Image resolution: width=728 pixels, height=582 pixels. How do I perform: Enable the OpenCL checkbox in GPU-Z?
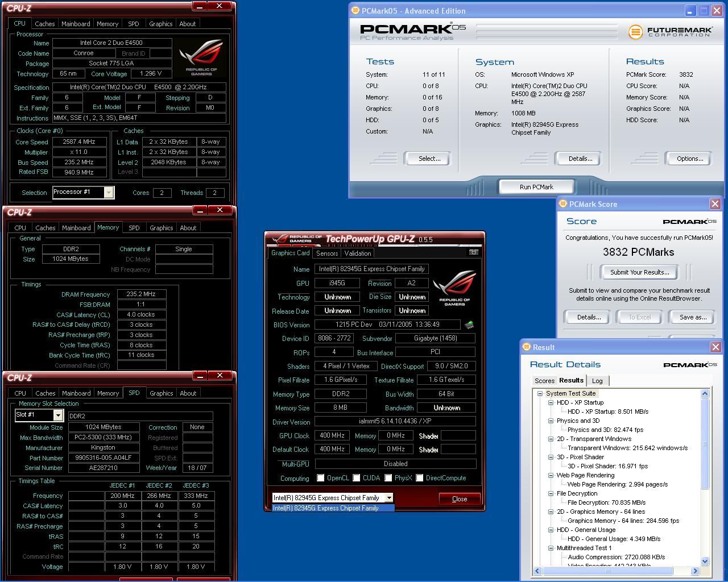tap(321, 478)
